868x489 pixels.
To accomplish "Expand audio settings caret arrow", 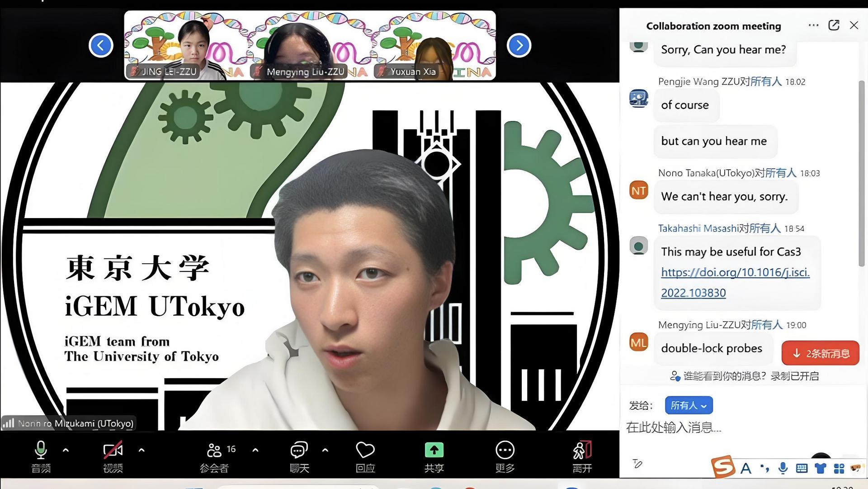I will (x=66, y=450).
